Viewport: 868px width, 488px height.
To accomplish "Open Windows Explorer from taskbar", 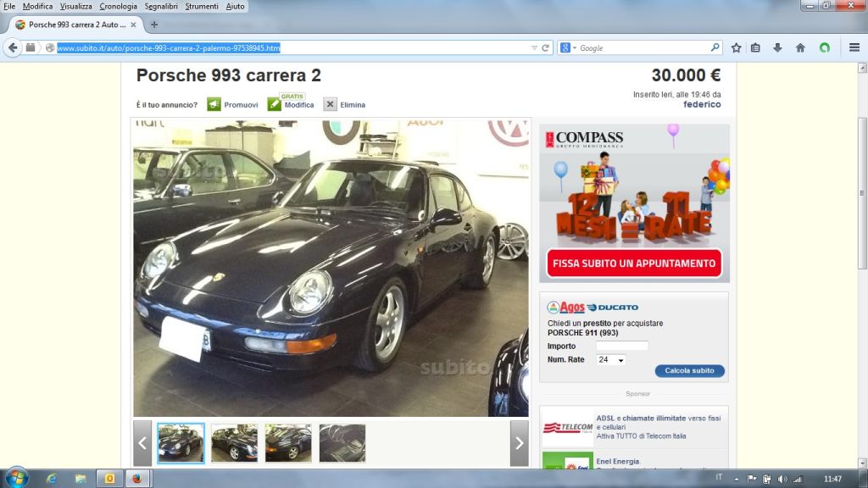I will pyautogui.click(x=81, y=479).
